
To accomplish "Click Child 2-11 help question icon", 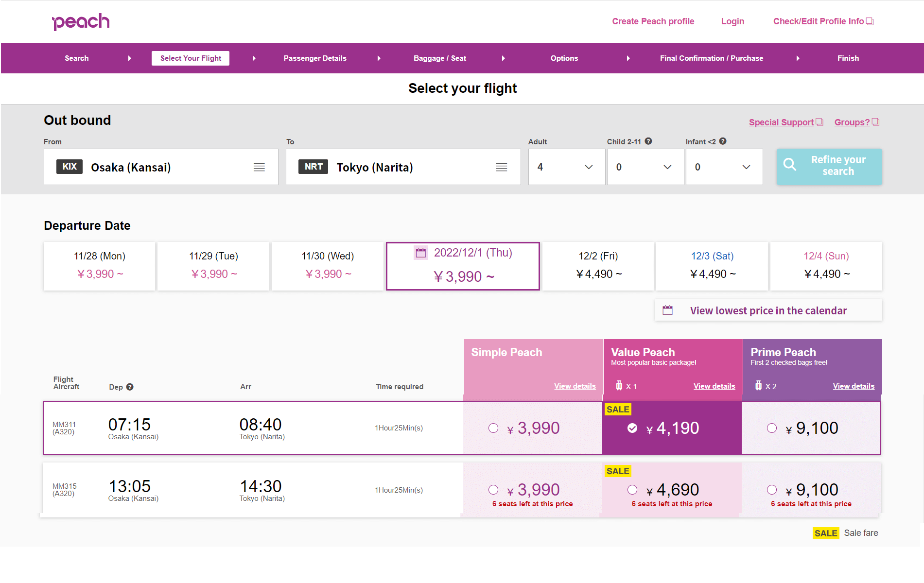I will [648, 141].
